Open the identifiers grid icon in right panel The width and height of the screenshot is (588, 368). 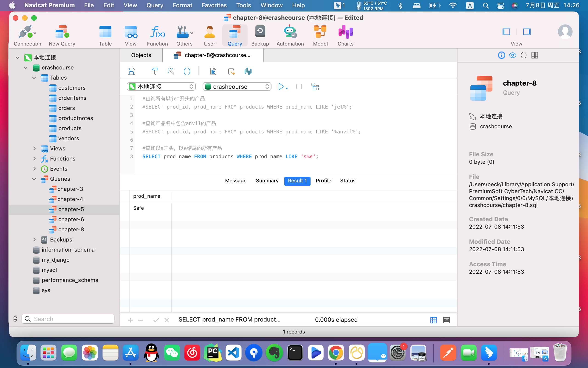(x=535, y=55)
